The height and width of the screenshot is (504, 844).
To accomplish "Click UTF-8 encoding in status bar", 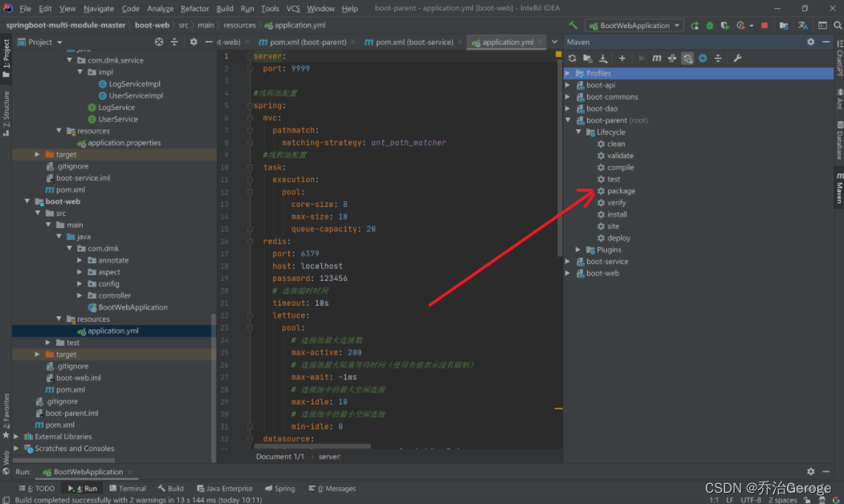I will (x=751, y=500).
